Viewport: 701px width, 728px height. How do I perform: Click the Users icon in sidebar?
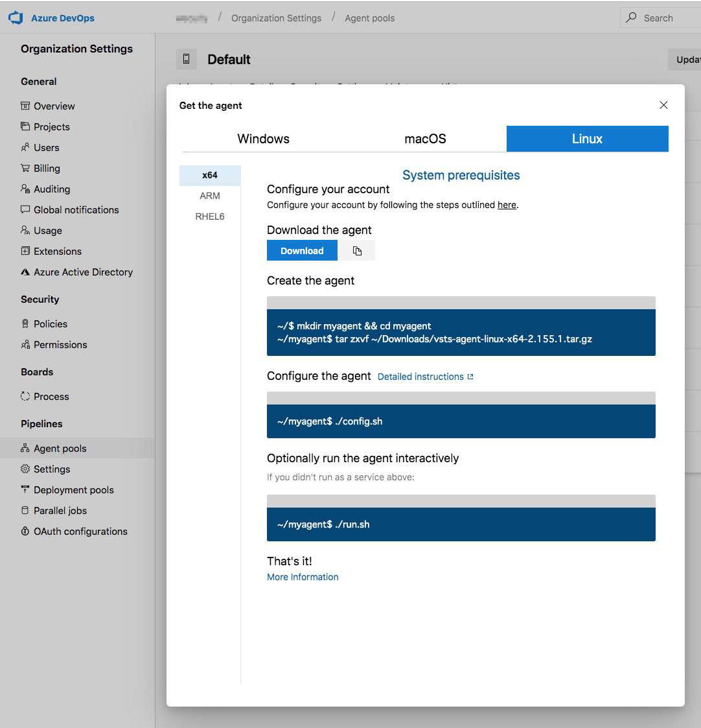coord(25,147)
